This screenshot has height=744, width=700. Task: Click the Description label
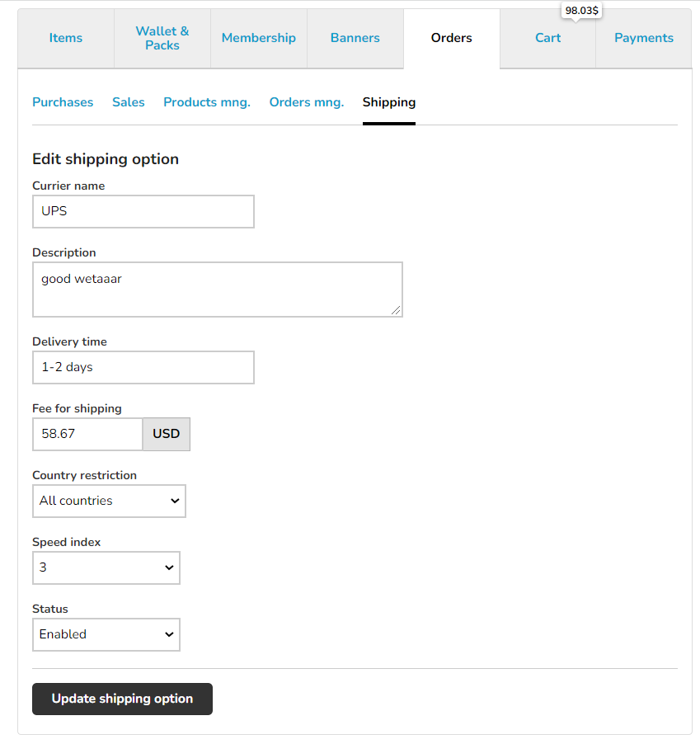coord(64,252)
